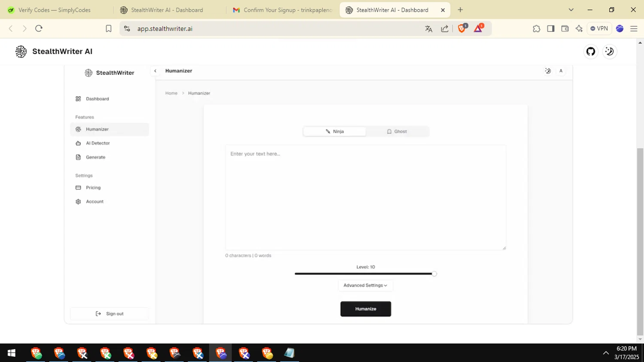The height and width of the screenshot is (362, 644).
Task: Click the AI Detector robot icon
Action: point(78,143)
